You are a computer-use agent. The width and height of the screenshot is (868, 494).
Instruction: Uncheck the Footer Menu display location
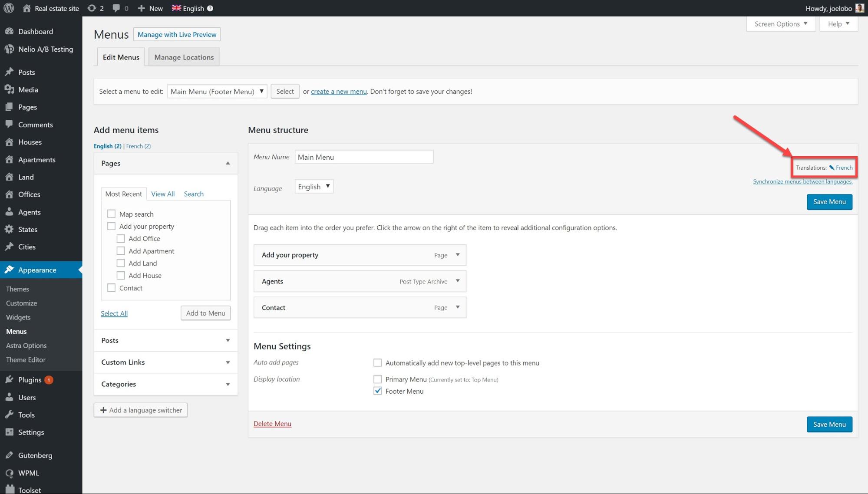click(377, 391)
